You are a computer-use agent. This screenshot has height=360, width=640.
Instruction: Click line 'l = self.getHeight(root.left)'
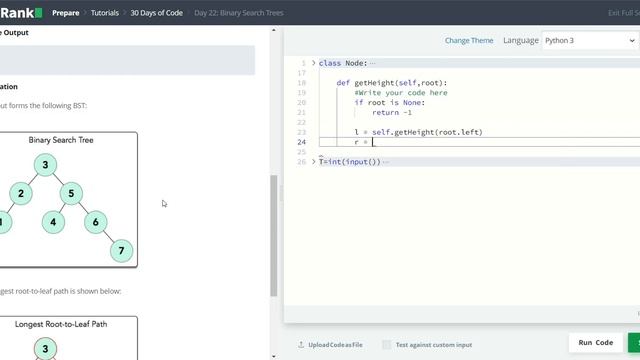click(x=418, y=132)
